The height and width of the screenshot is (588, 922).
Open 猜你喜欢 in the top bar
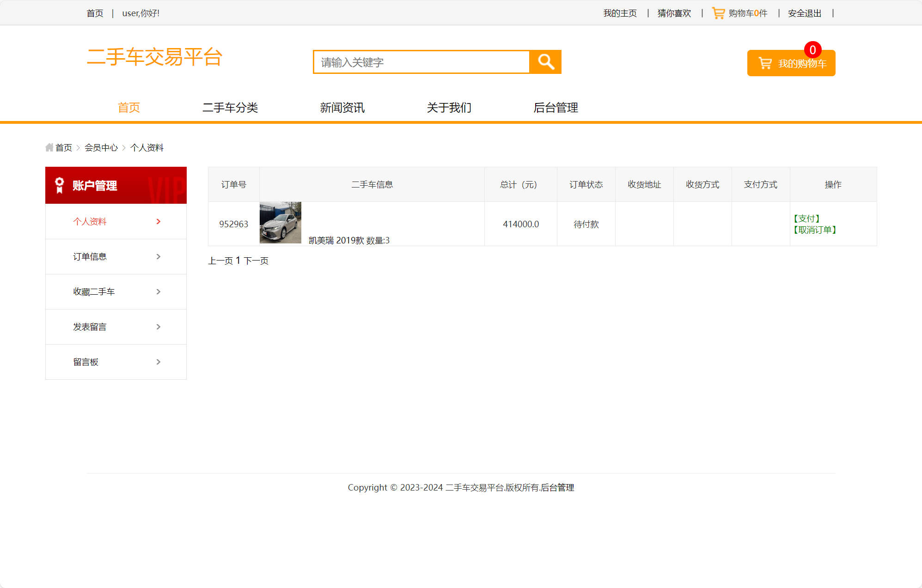pos(673,13)
